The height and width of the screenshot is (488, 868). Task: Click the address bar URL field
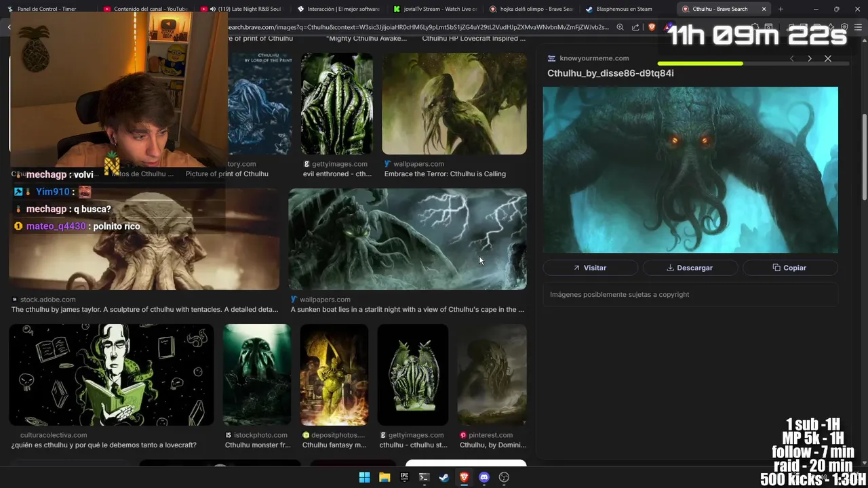pyautogui.click(x=417, y=27)
